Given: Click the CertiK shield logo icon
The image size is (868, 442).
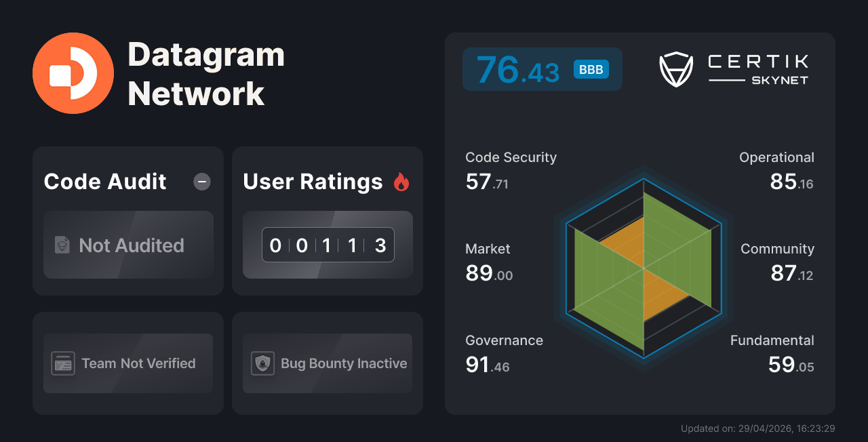Looking at the screenshot, I should [x=675, y=70].
